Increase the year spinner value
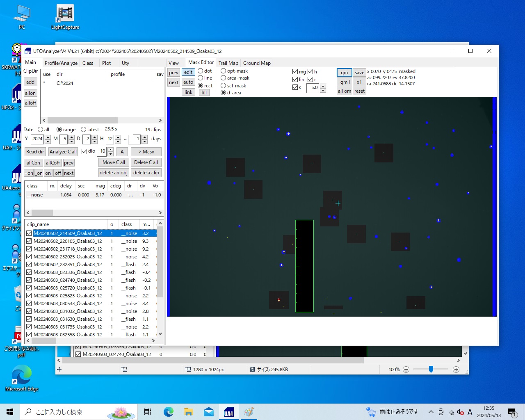This screenshot has height=420, width=525. click(x=48, y=137)
